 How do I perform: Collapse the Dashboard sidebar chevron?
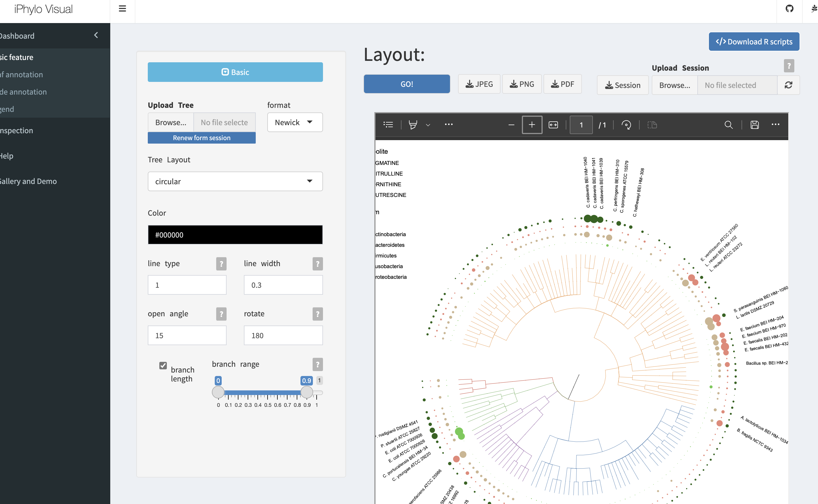[x=96, y=35]
